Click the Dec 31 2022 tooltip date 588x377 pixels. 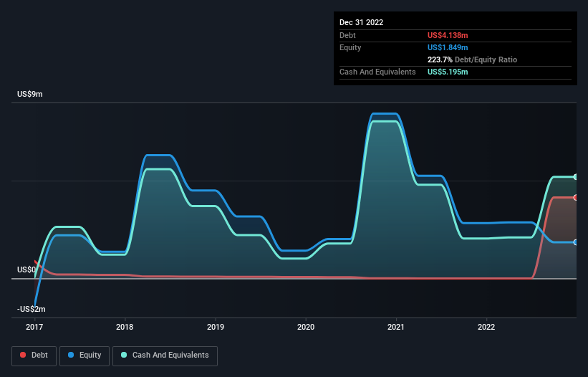(x=361, y=22)
